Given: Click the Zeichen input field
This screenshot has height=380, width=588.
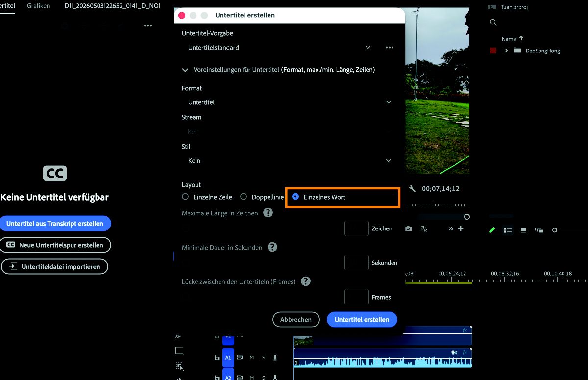Looking at the screenshot, I should [x=357, y=228].
